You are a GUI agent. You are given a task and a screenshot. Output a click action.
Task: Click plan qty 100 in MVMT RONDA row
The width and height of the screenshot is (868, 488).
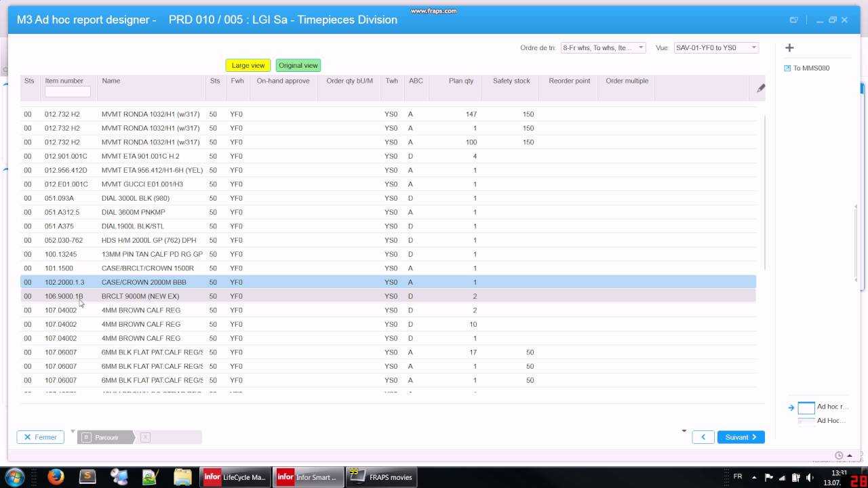coord(471,142)
